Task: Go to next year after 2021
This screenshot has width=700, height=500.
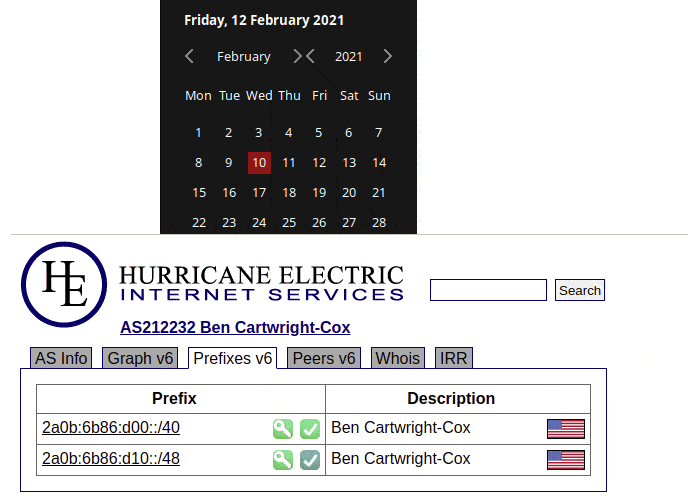Action: pos(388,56)
